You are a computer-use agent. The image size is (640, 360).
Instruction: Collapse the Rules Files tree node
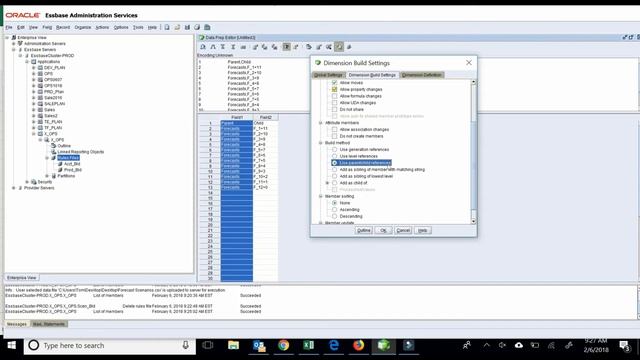47,158
